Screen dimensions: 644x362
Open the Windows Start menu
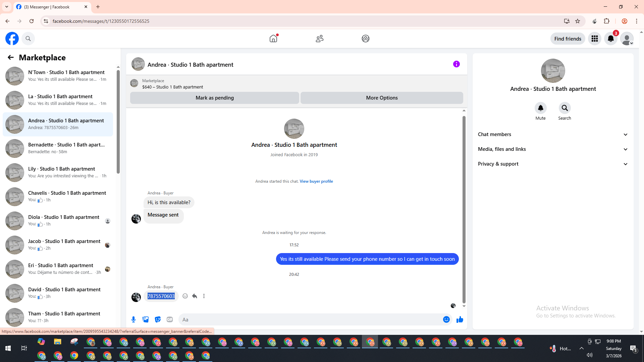click(x=8, y=348)
